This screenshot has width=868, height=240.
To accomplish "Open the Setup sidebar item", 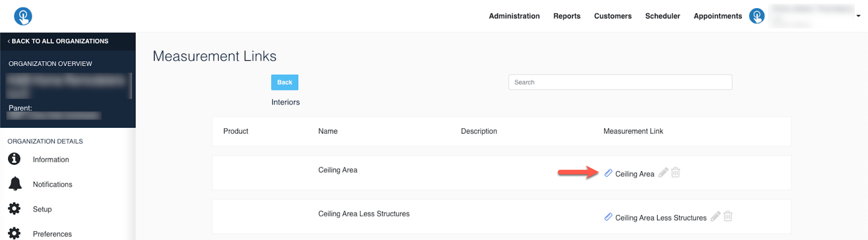I will (42, 210).
